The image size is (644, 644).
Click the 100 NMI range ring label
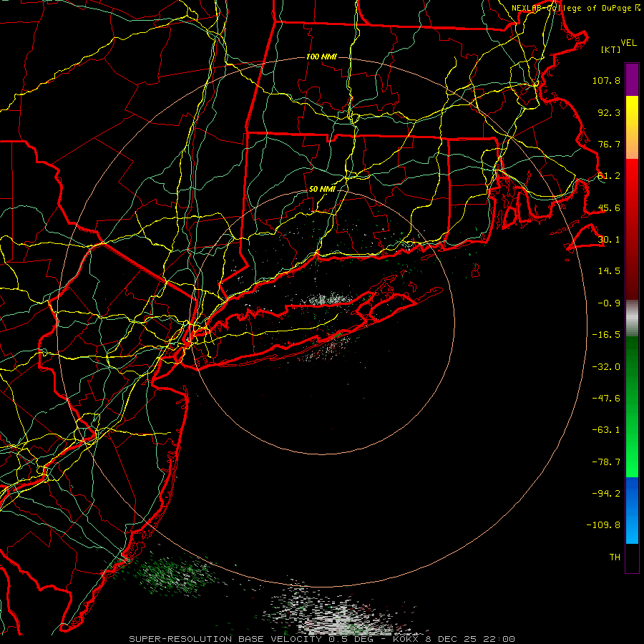pyautogui.click(x=321, y=57)
